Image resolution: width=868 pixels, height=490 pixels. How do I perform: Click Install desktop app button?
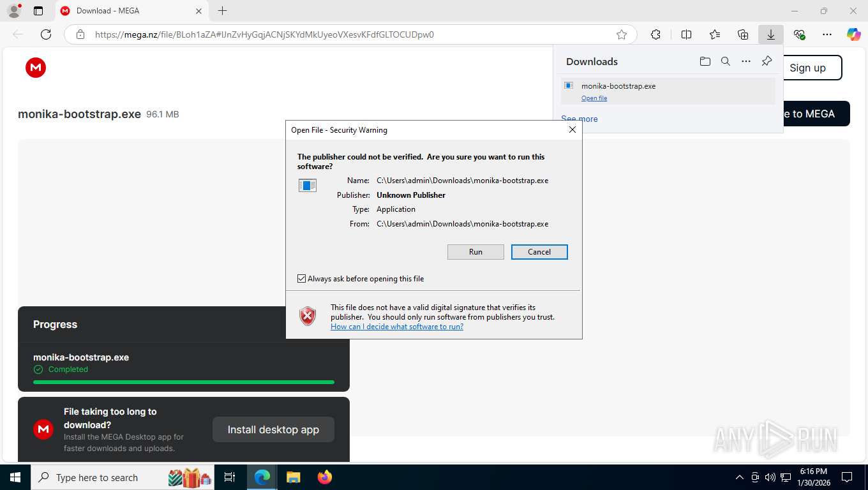tap(273, 429)
